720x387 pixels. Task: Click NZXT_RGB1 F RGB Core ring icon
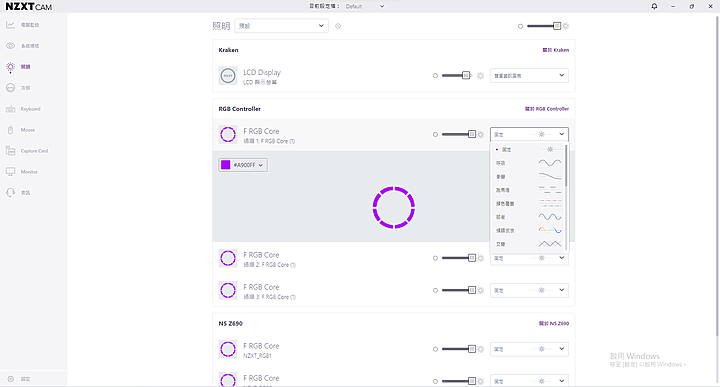[x=228, y=349]
